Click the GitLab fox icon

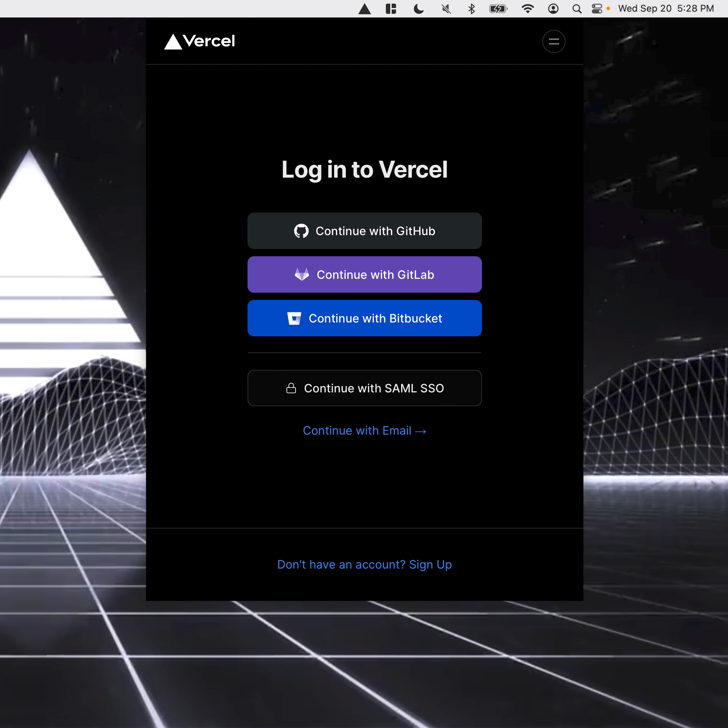tap(301, 274)
